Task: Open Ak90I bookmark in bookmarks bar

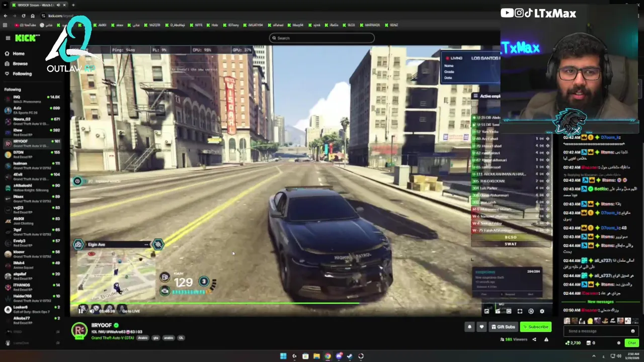Action: point(100,25)
